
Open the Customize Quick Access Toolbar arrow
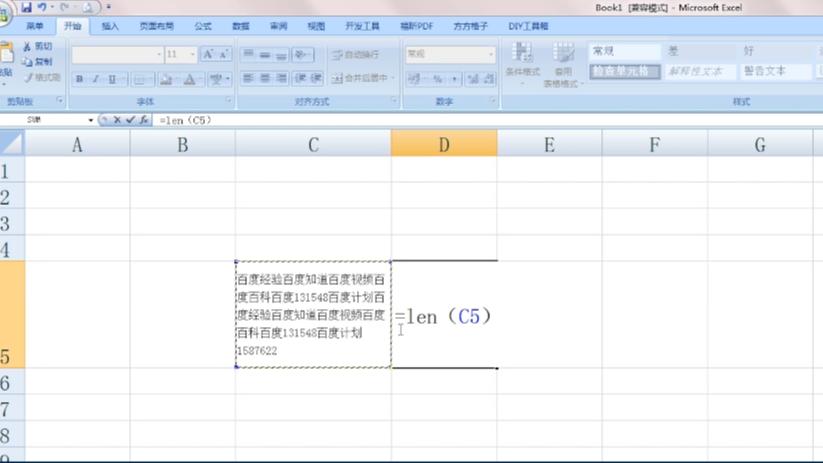click(109, 7)
